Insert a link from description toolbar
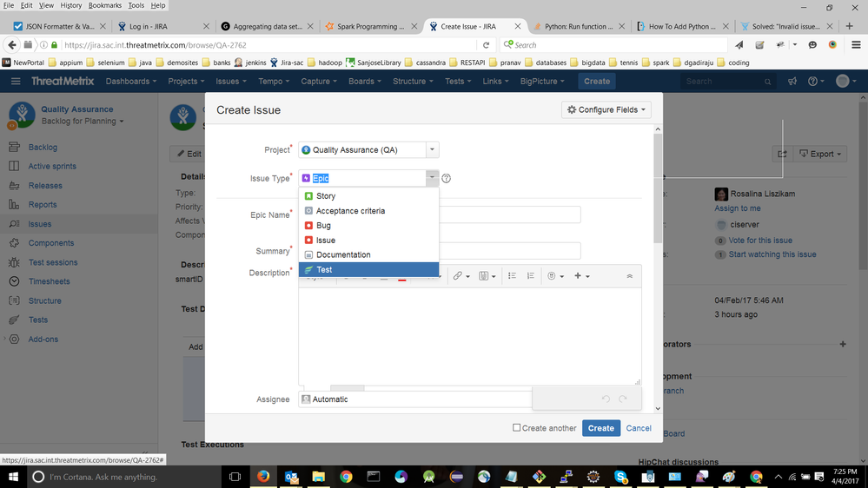This screenshot has height=488, width=868. (461, 275)
